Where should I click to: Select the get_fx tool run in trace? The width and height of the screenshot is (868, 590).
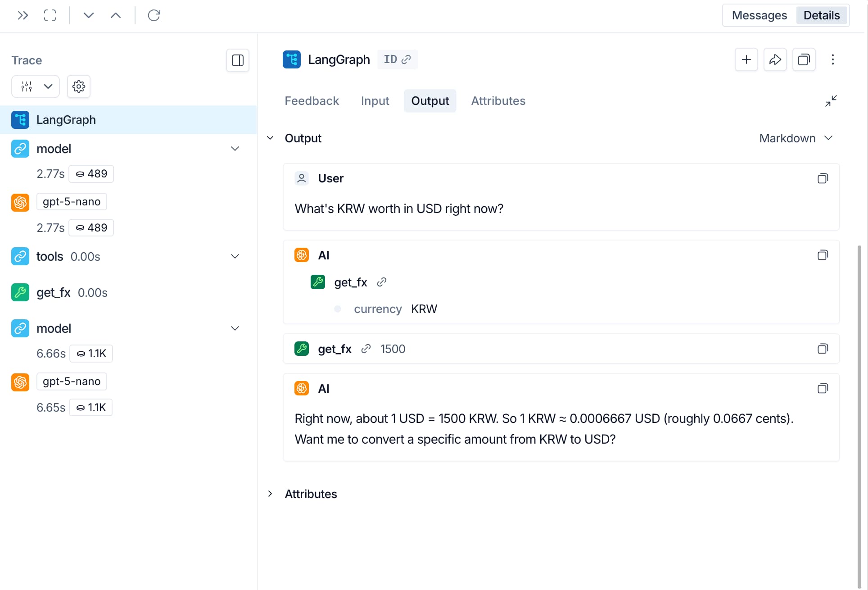tap(53, 293)
